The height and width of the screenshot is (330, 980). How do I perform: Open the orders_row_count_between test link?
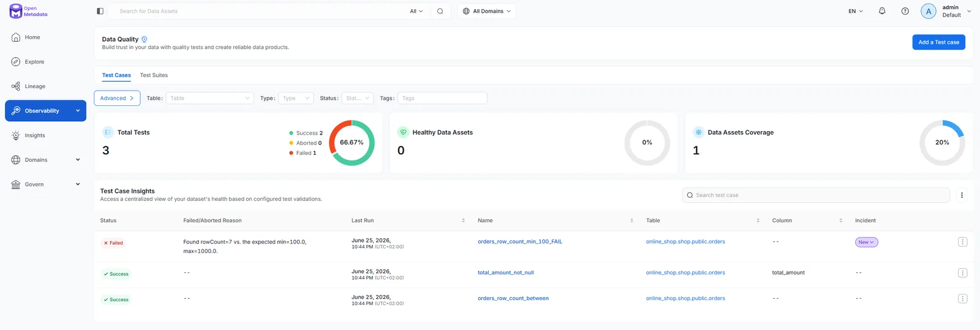point(513,299)
